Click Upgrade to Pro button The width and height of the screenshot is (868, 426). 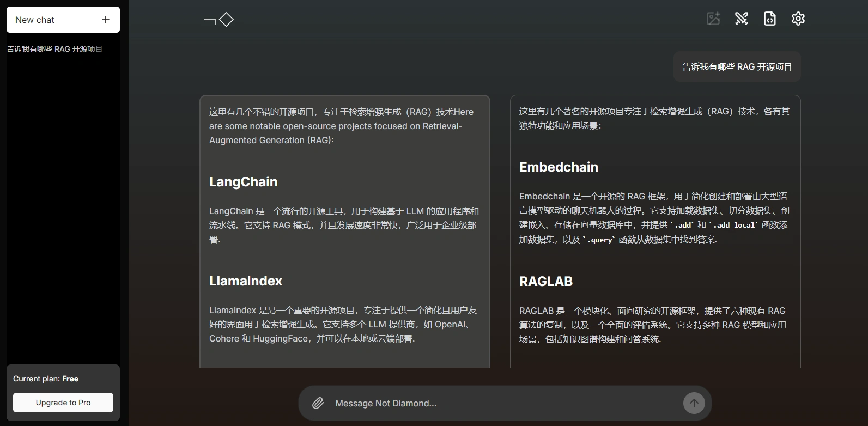tap(63, 403)
